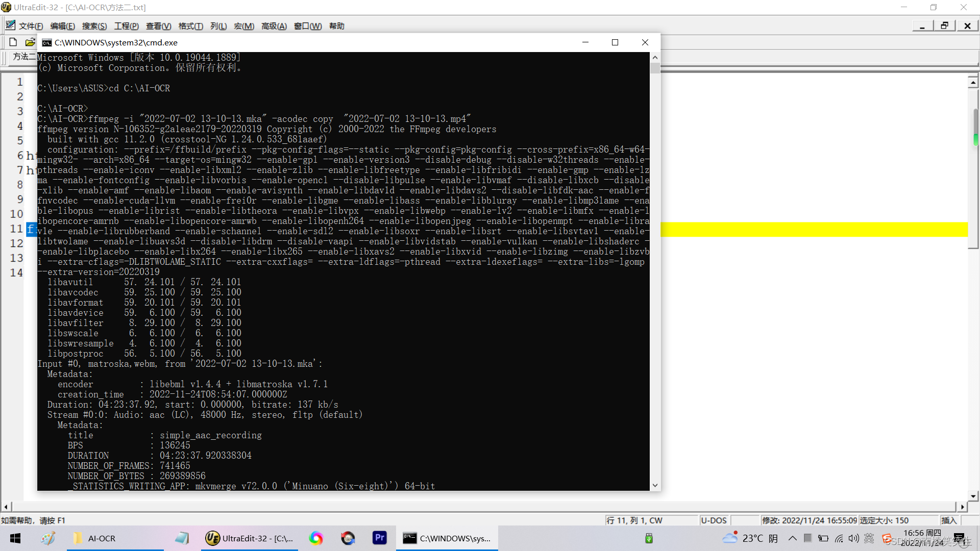980x551 pixels.
Task: Open the 文件(F) menu in UltraEdit
Action: pos(31,26)
